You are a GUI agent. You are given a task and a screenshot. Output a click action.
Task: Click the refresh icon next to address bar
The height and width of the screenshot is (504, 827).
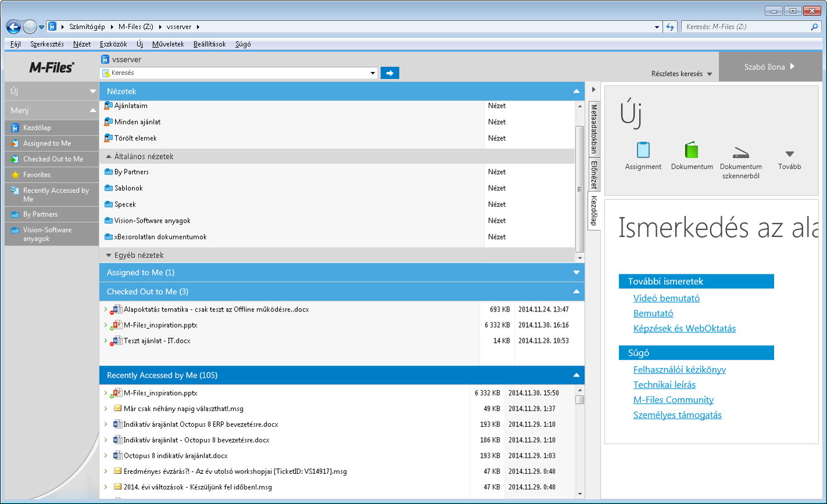click(670, 27)
